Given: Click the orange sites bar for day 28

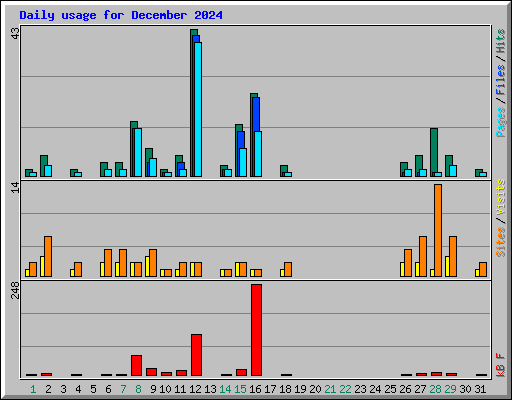Looking at the screenshot, I should [x=438, y=230].
